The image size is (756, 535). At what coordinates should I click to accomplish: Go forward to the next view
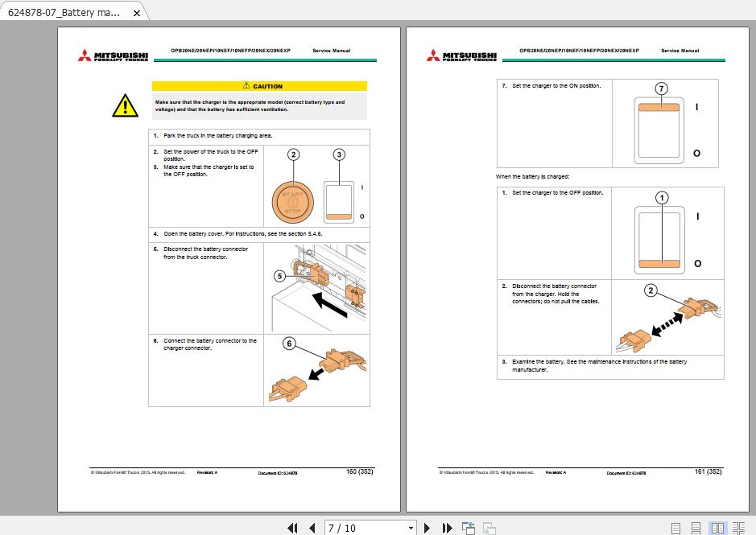[x=489, y=528]
